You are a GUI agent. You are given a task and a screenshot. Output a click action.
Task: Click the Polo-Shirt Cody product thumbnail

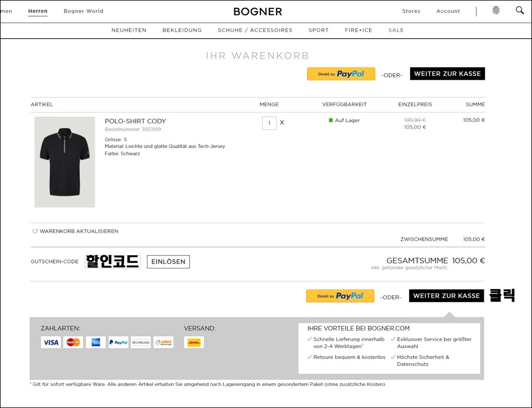click(65, 162)
